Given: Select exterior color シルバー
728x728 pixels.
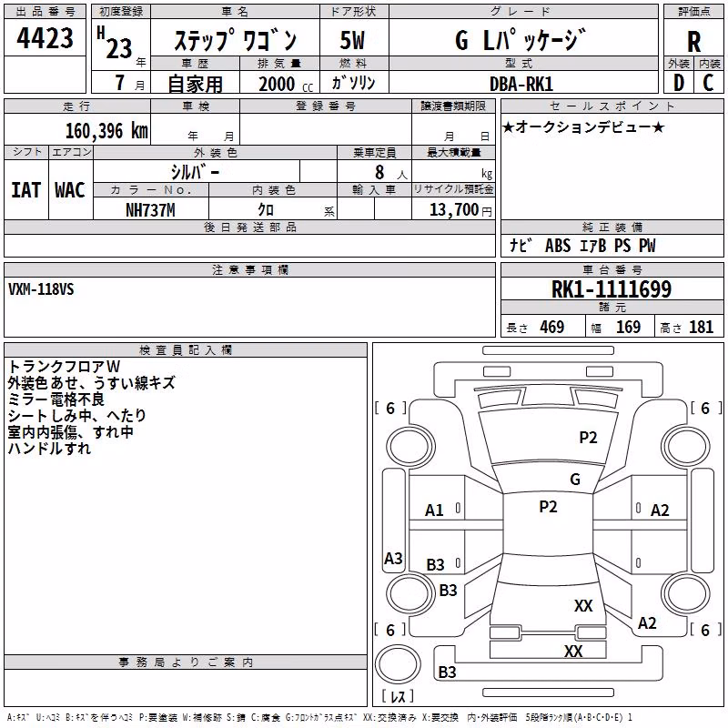Looking at the screenshot, I should coord(195,172).
